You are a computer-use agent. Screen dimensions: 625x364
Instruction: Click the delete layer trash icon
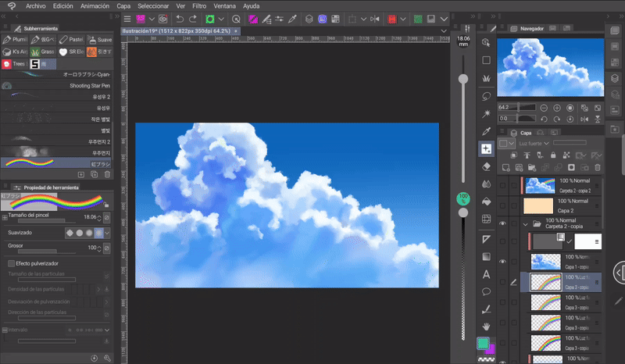[597, 167]
